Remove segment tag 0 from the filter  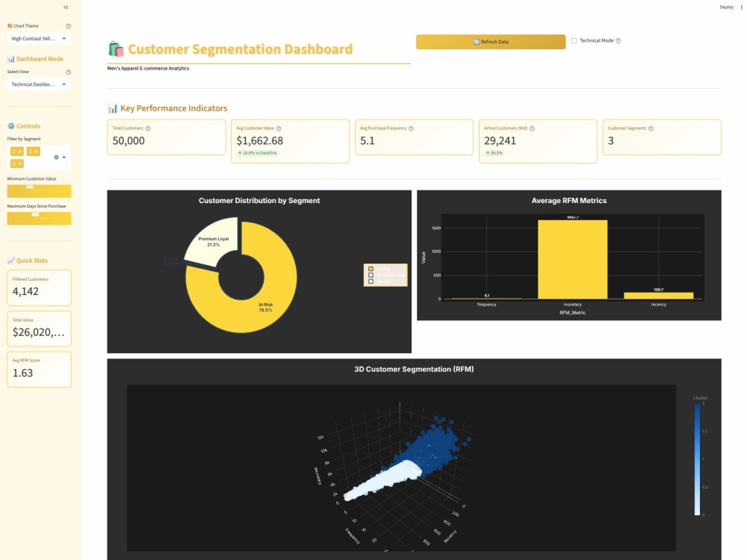(x=19, y=164)
